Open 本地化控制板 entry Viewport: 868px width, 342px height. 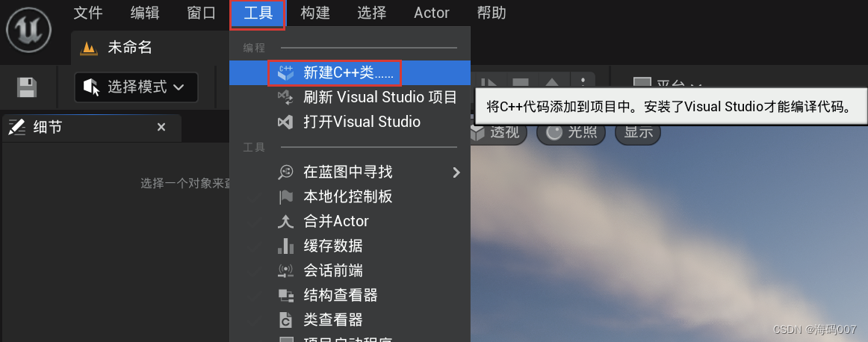click(350, 196)
